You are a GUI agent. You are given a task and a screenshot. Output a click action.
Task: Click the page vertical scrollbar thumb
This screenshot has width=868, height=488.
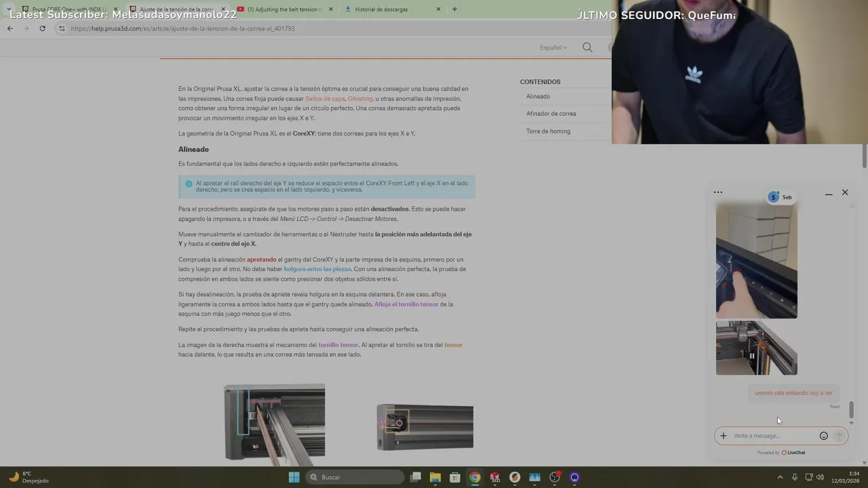coord(865,157)
